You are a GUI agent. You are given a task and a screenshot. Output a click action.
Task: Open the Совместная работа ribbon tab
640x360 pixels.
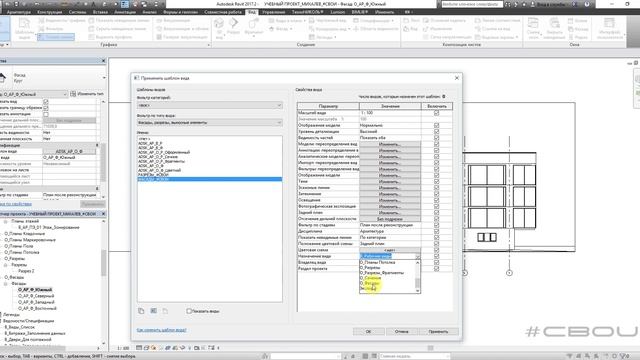[x=223, y=12]
